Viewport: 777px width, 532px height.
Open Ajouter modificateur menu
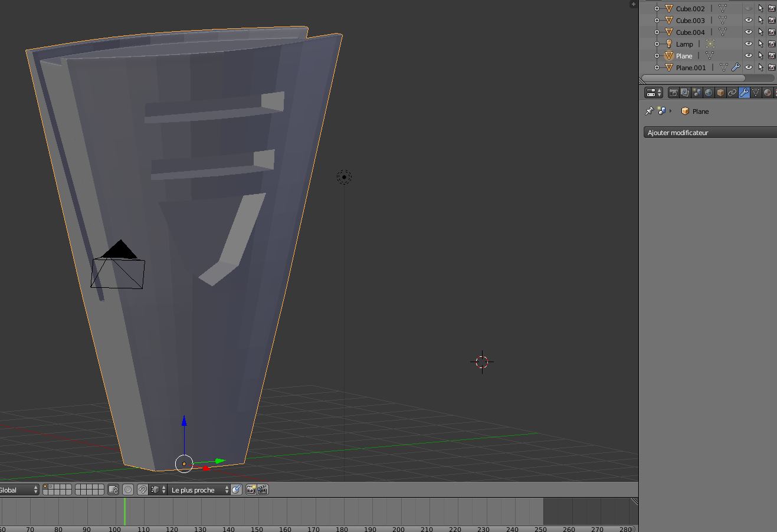pos(710,133)
